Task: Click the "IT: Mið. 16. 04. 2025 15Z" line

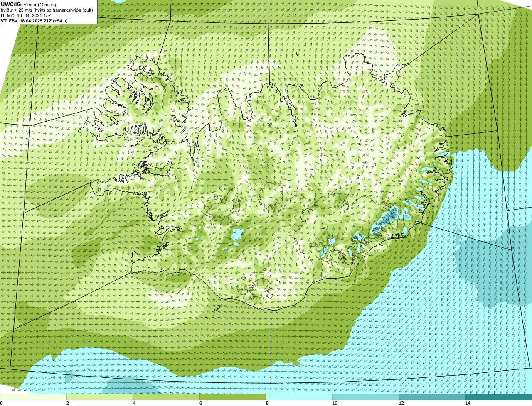Action: pyautogui.click(x=26, y=15)
